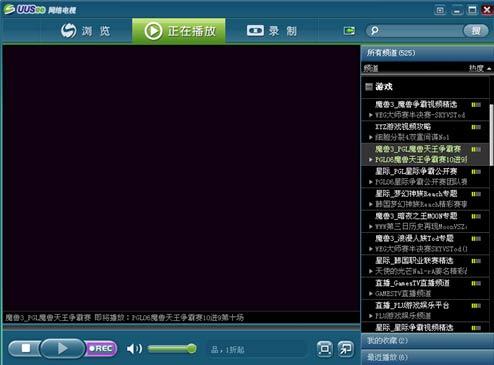Play program WWW第三日历史再现MoonVSZ
This screenshot has height=365, width=494.
coord(421,227)
